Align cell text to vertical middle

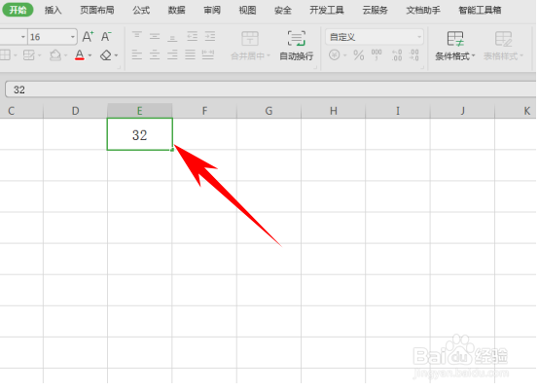155,36
